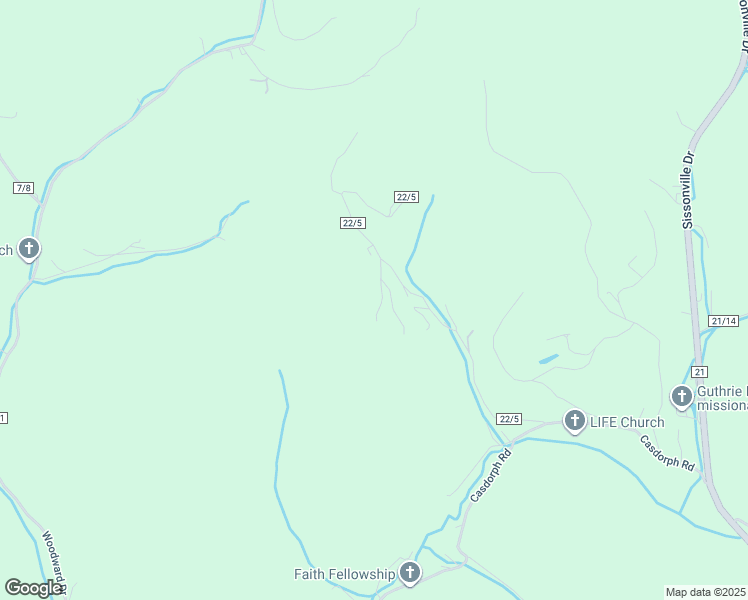Click the Google logo
Viewport: 748px width, 600px height.
pos(34,588)
